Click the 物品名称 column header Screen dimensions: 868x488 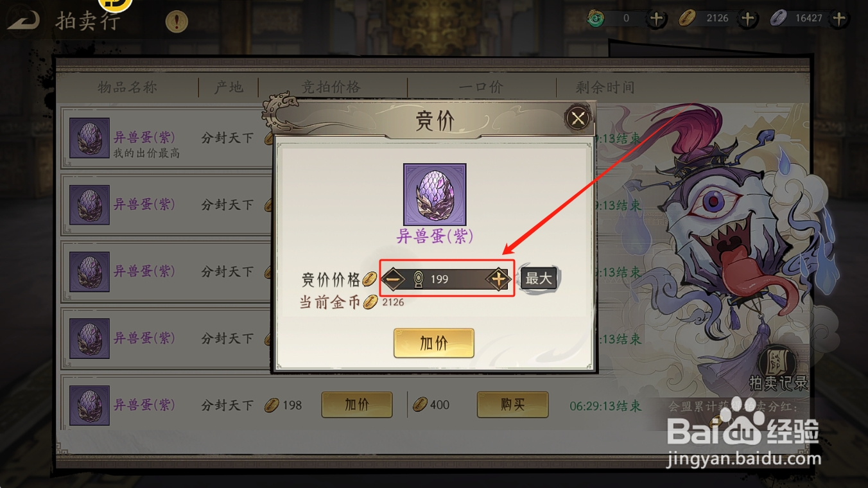[127, 87]
